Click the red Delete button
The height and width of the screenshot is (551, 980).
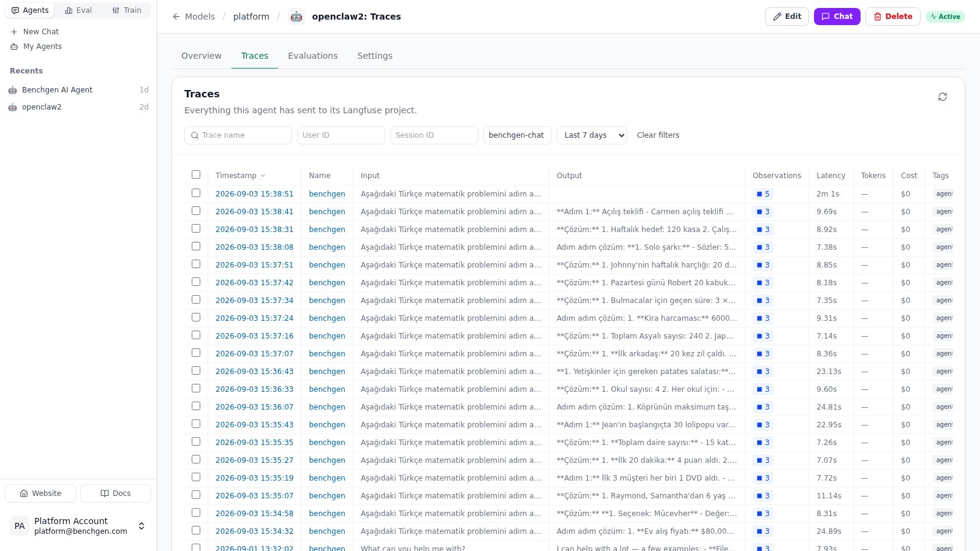(x=893, y=17)
